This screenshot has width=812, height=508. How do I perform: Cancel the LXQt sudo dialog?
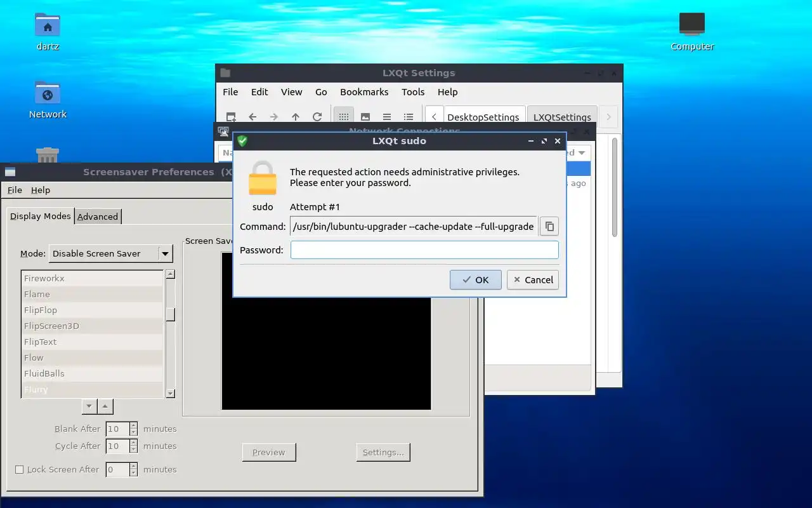[x=533, y=280]
